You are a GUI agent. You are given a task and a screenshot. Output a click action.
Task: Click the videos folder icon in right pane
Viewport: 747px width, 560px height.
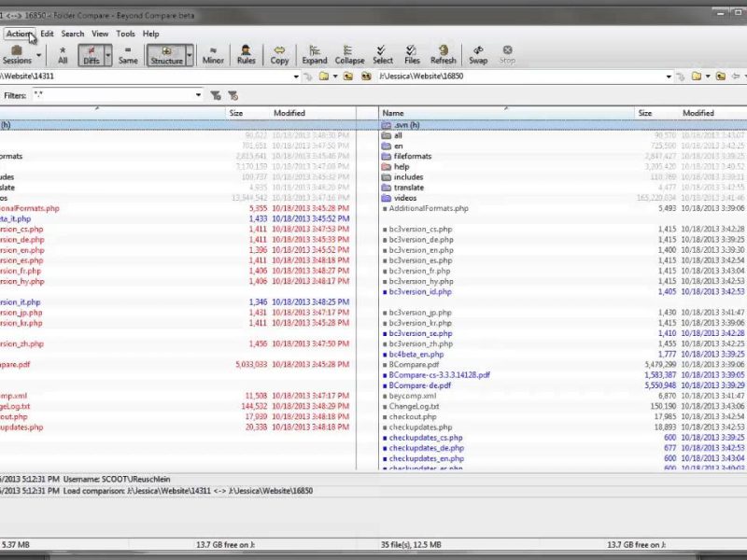pos(387,198)
